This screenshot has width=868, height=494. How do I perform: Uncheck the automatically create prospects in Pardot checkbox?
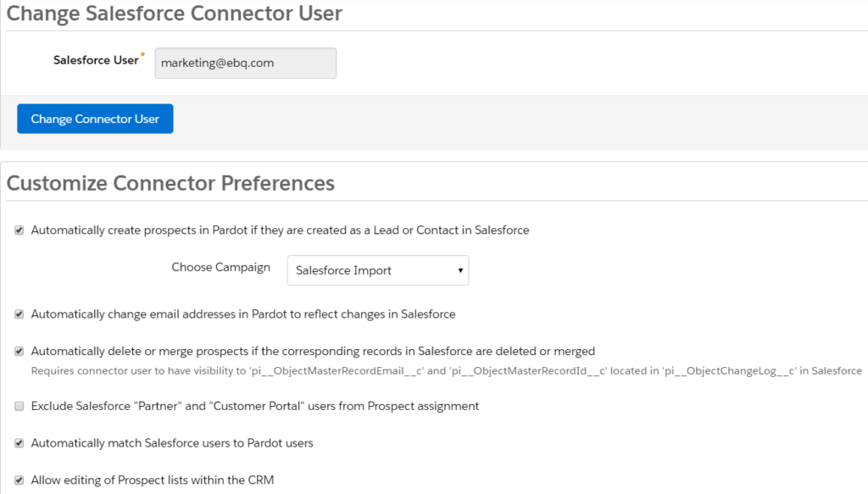pyautogui.click(x=19, y=230)
